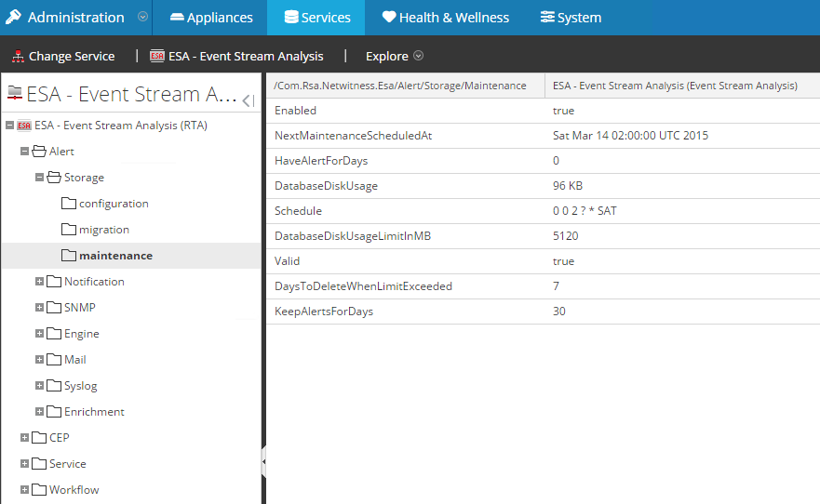Click the splitter collapse handle between panels

263,462
